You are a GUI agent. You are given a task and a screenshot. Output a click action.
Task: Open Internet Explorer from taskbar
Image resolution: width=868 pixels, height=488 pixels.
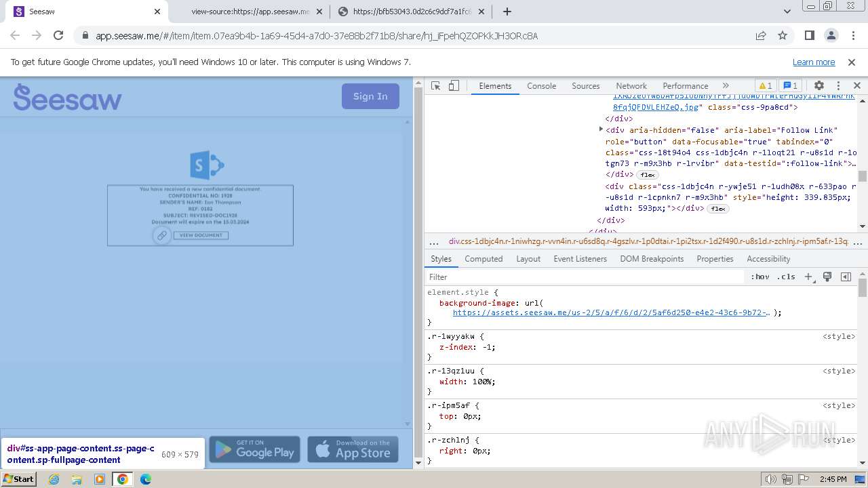point(54,479)
